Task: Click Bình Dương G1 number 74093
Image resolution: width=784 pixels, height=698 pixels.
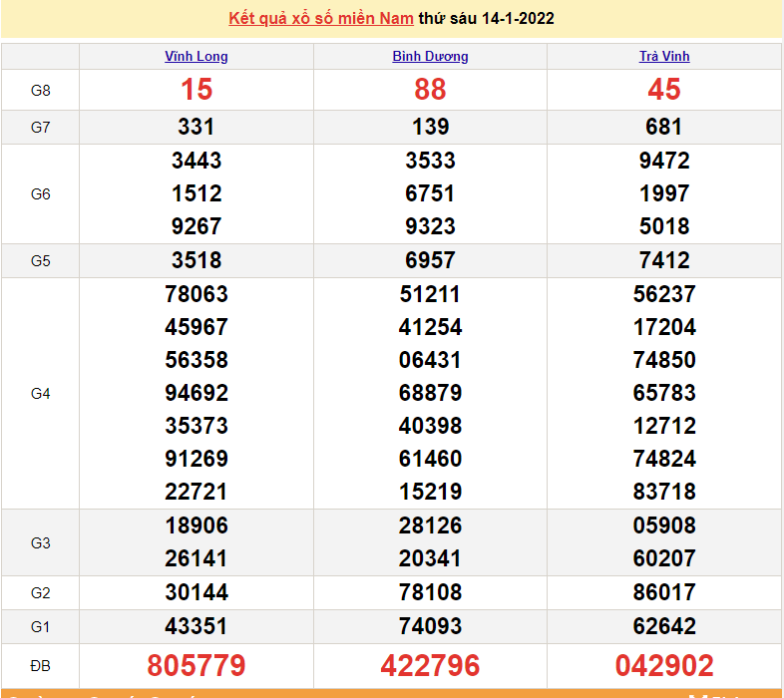Action: (x=430, y=626)
